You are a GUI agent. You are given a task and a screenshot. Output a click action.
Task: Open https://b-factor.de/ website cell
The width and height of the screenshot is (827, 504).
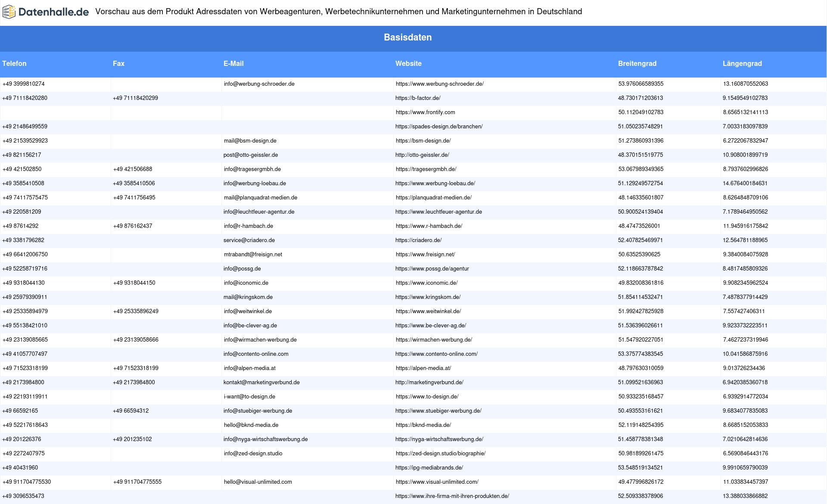pyautogui.click(x=418, y=98)
